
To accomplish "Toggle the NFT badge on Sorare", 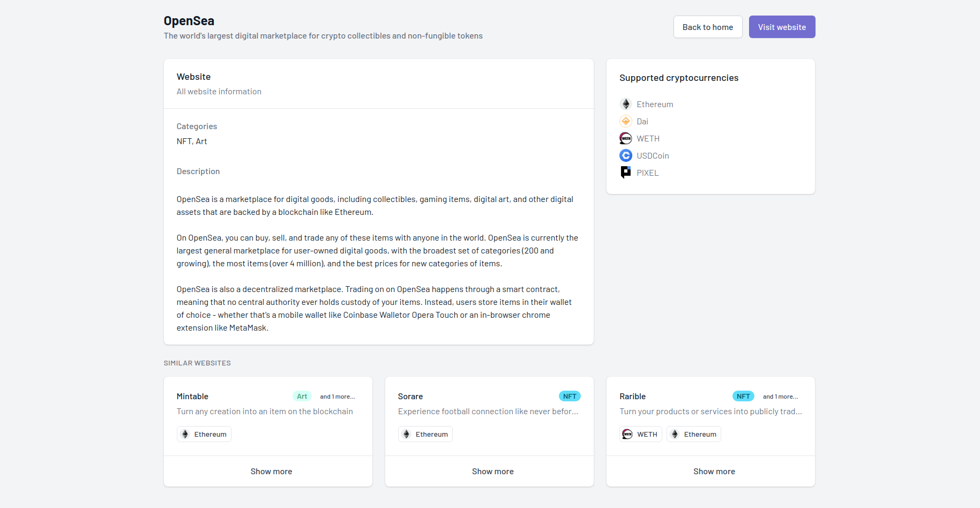I will [570, 395].
